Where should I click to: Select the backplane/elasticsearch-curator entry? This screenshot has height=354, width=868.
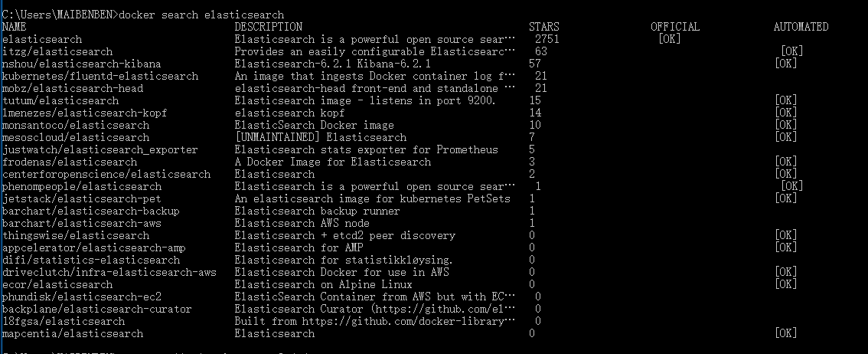click(x=97, y=309)
